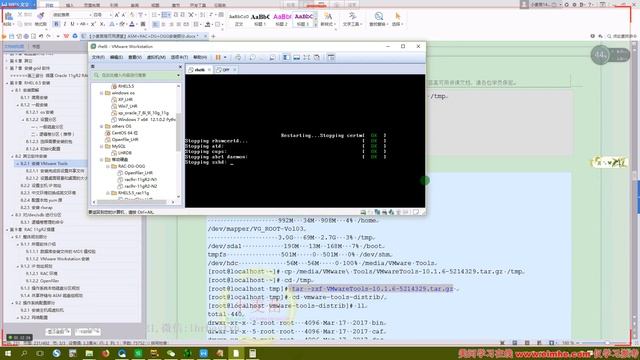Screen dimensions: 640x360
Task: Click the format painter brush icon
Action: pyautogui.click(x=40, y=16)
